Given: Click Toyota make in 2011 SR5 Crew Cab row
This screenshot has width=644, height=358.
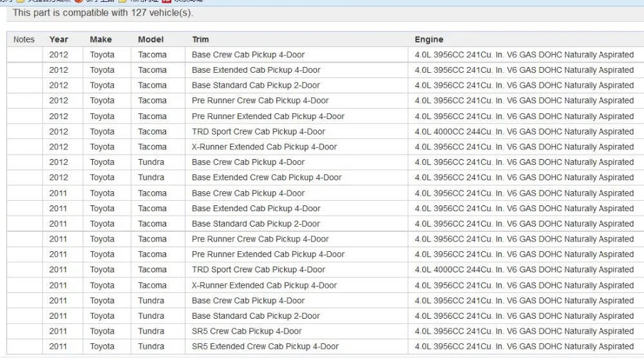Looking at the screenshot, I should point(102,331).
